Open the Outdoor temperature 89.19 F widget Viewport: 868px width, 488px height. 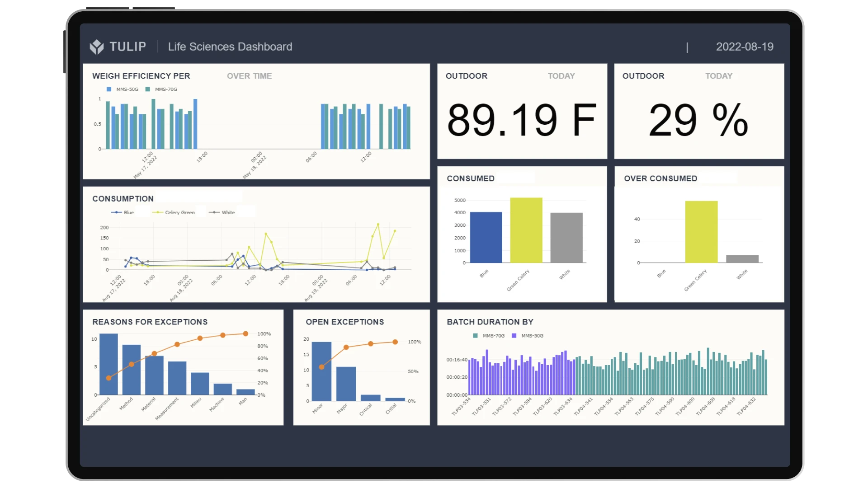522,111
